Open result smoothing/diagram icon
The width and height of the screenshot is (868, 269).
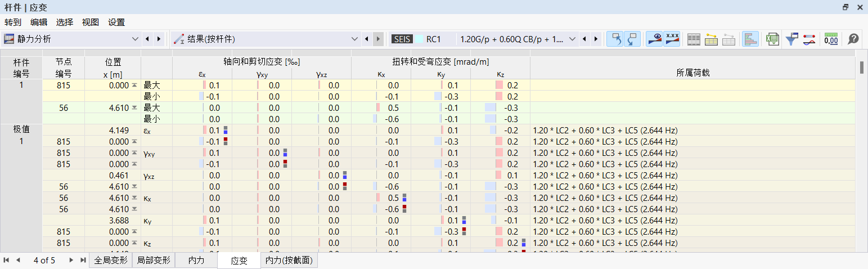(809, 39)
